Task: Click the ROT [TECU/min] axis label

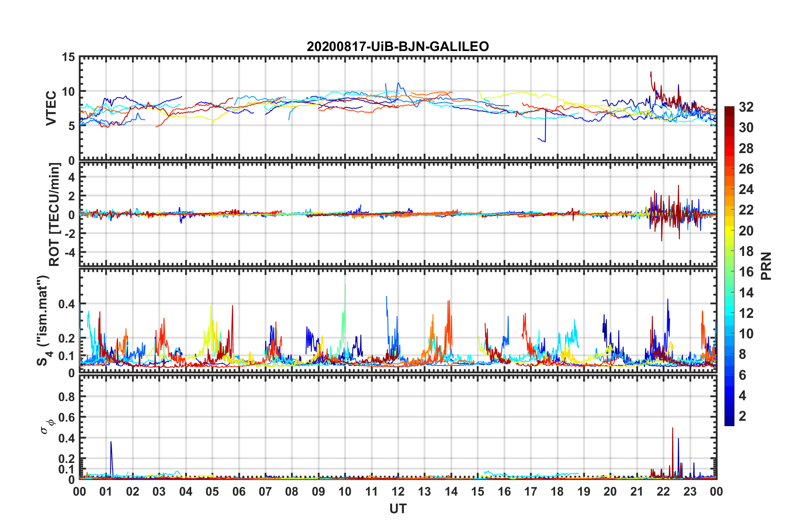Action: [x=54, y=215]
